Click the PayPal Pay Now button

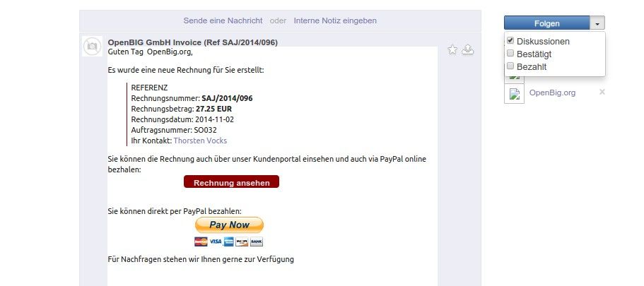(229, 225)
